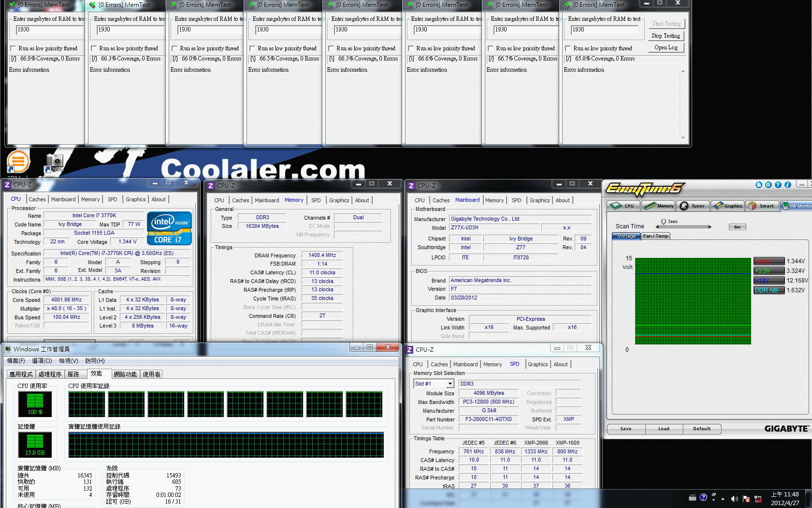Image resolution: width=812 pixels, height=508 pixels.
Task: Open 說明(H) menu in Task Manager
Action: coord(95,361)
